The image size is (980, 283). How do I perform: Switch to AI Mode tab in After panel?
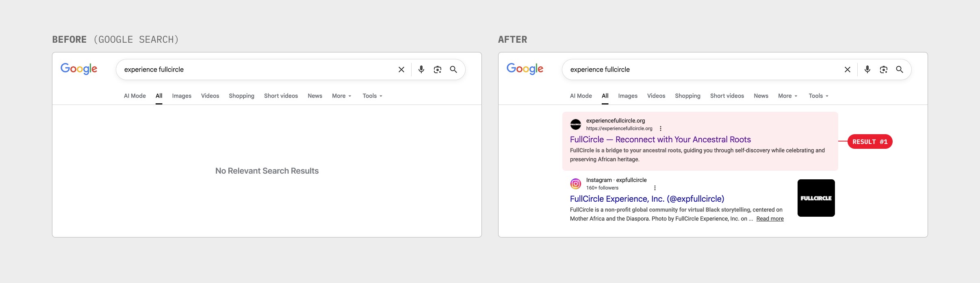(x=581, y=96)
